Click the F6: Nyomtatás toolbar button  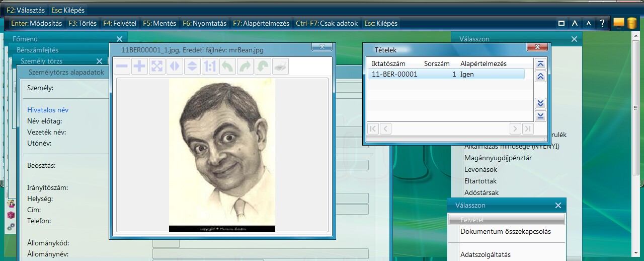pos(204,24)
